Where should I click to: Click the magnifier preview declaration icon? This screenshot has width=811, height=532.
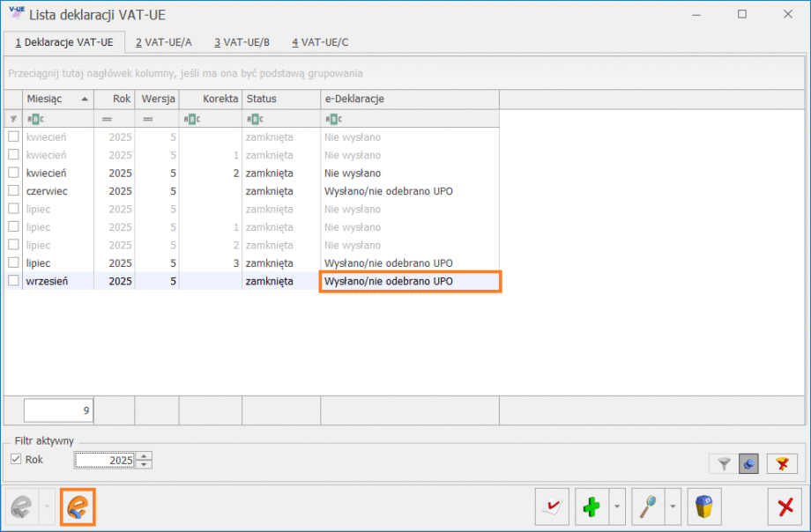[651, 507]
